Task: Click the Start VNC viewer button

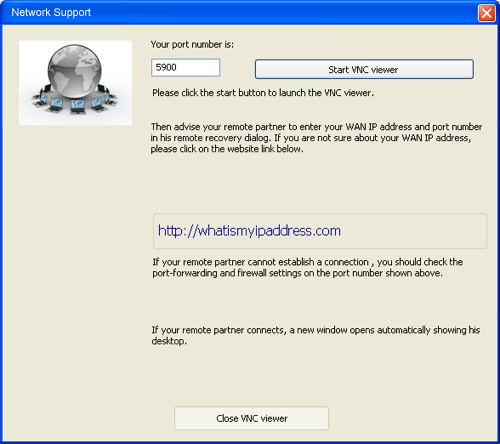Action: pyautogui.click(x=364, y=69)
